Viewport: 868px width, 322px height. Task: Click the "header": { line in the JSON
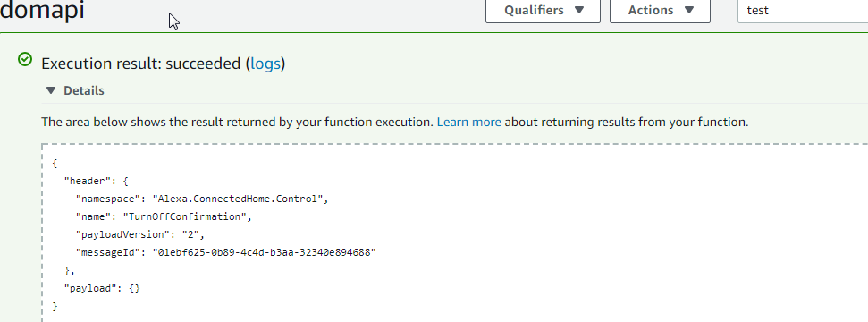97,181
